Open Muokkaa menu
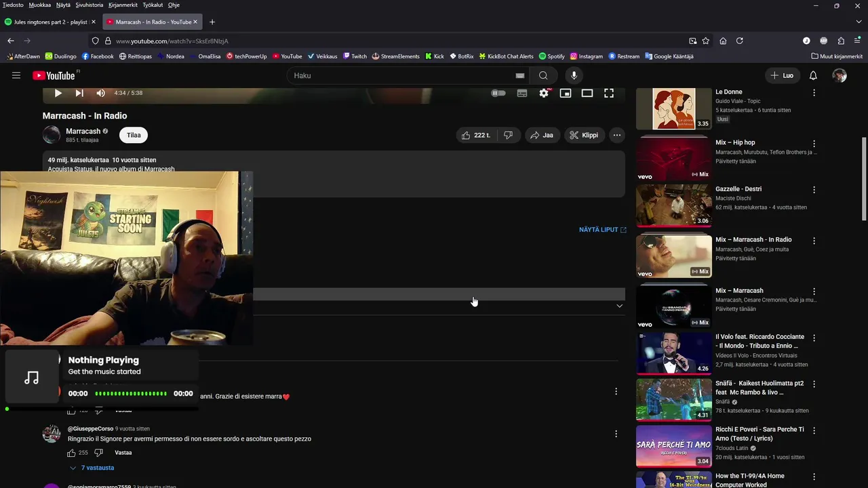 point(39,5)
